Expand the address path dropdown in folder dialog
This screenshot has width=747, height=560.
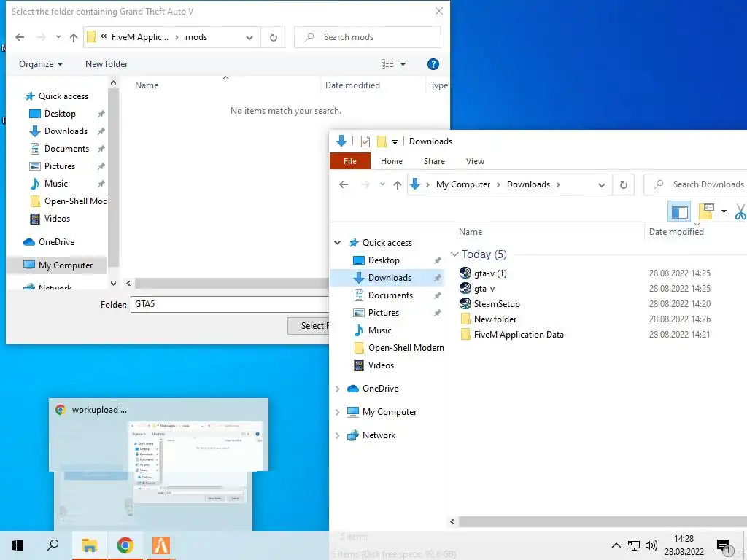click(x=249, y=38)
